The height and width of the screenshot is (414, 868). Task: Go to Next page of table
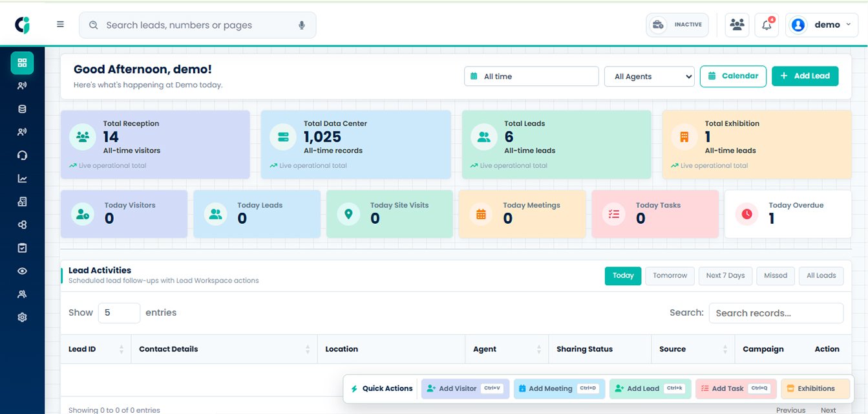pos(828,410)
